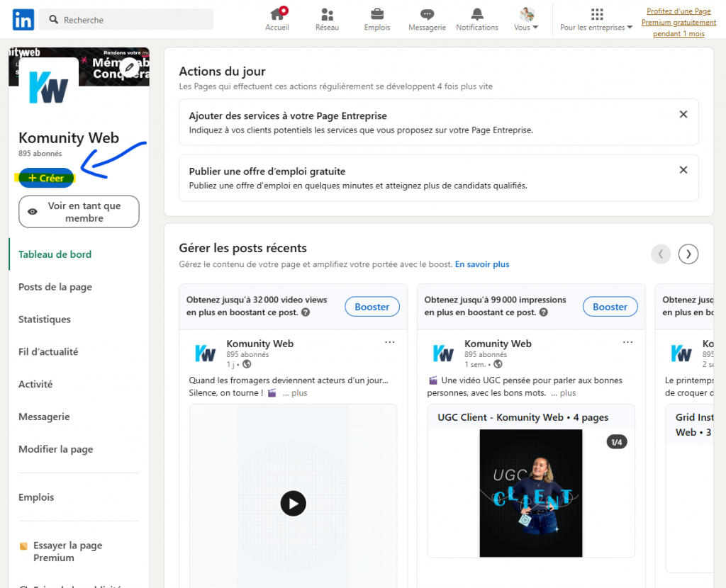Click Komunity Web name on fromagers post
The width and height of the screenshot is (726, 588).
tap(259, 344)
